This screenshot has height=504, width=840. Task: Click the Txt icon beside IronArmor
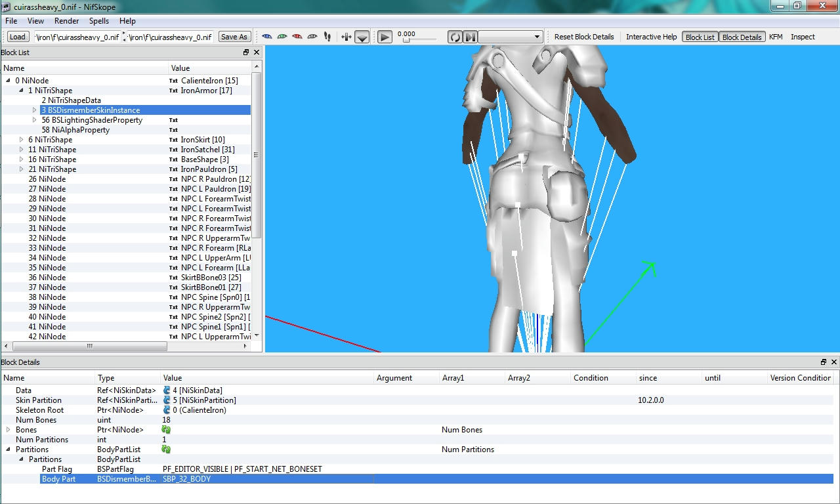pos(173,91)
